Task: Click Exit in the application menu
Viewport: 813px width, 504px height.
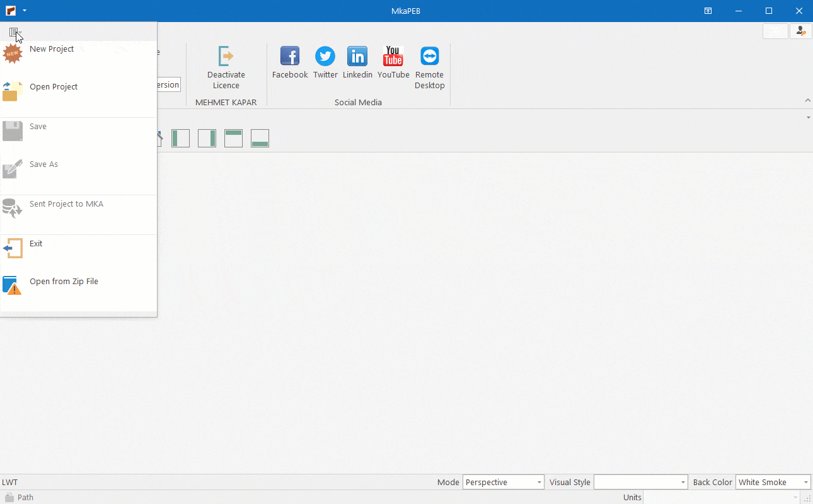Action: [36, 244]
